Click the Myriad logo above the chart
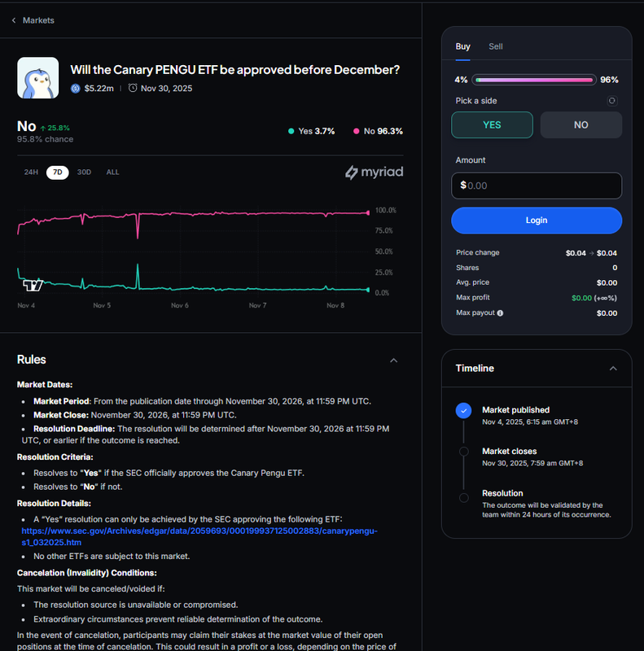This screenshot has height=651, width=644. pyautogui.click(x=374, y=173)
